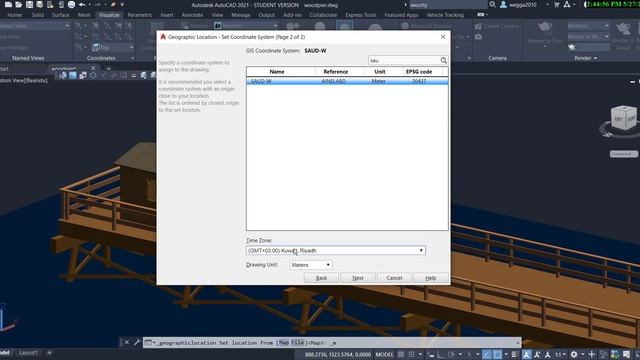Viewport: 640px width, 360px height.
Task: Select the Visualize ribbon tab
Action: pos(109,15)
